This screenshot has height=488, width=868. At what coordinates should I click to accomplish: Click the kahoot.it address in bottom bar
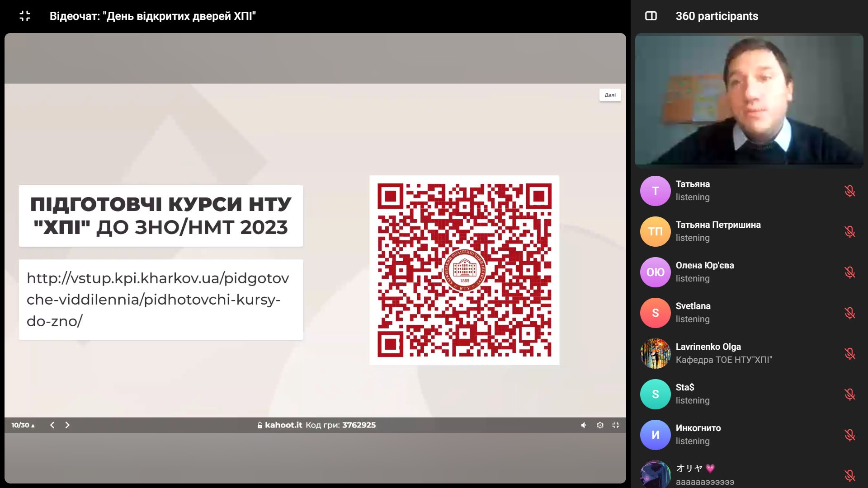click(x=283, y=425)
